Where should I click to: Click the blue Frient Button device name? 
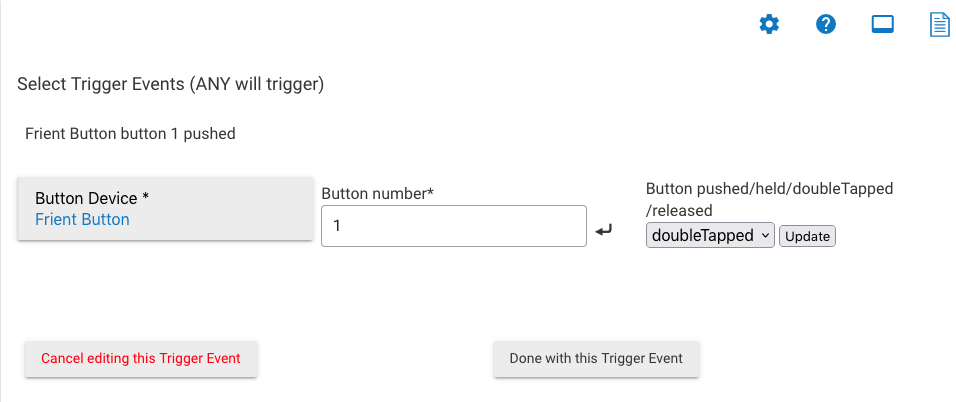pyautogui.click(x=82, y=219)
